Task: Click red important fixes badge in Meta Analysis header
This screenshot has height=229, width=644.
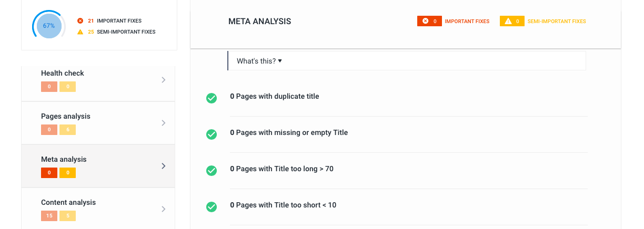Action: pos(429,22)
